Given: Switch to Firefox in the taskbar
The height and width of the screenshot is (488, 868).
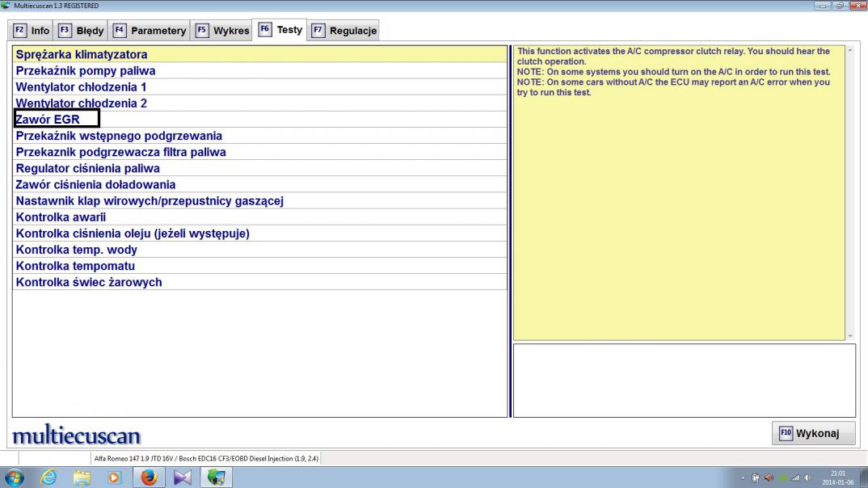Looking at the screenshot, I should 149,477.
